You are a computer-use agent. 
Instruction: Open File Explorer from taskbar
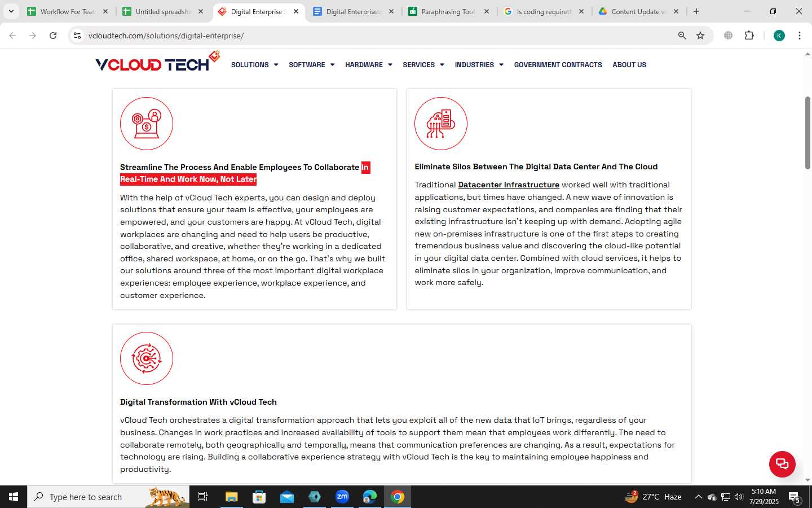tap(231, 497)
